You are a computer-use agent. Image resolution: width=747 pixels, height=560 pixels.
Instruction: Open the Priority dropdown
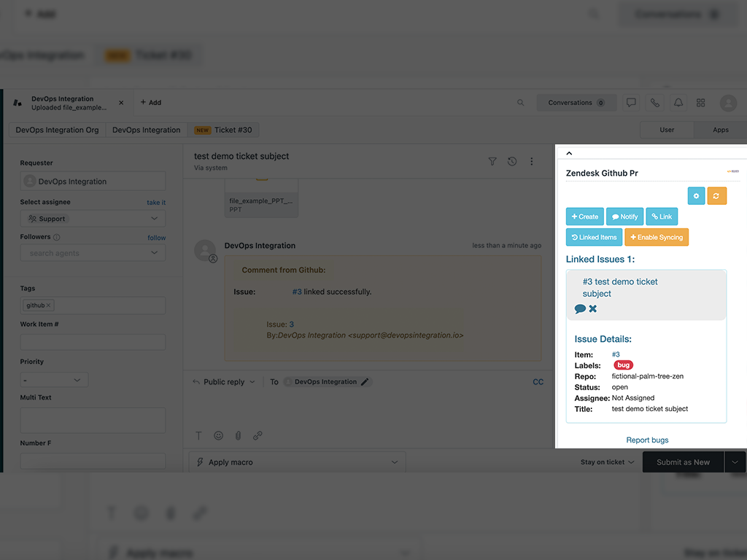tap(54, 379)
